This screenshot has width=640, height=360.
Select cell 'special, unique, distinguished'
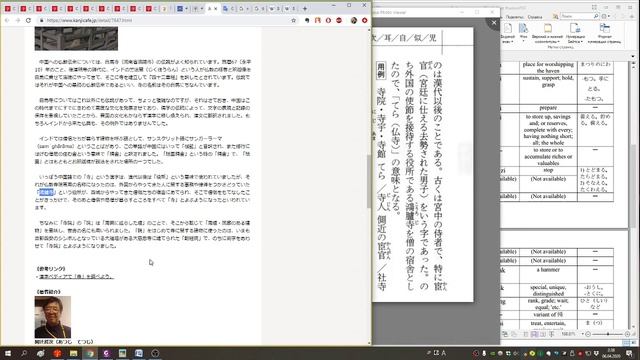[548, 290]
